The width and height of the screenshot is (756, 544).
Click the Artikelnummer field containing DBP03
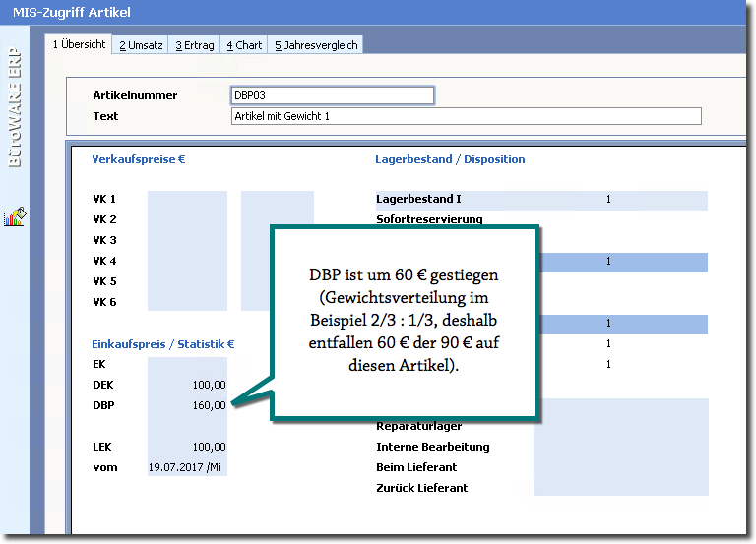coord(331,95)
